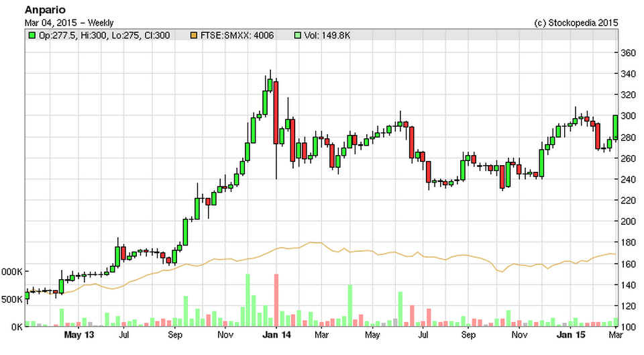Click the 'May 13' date axis label
This screenshot has width=644, height=355.
79,336
